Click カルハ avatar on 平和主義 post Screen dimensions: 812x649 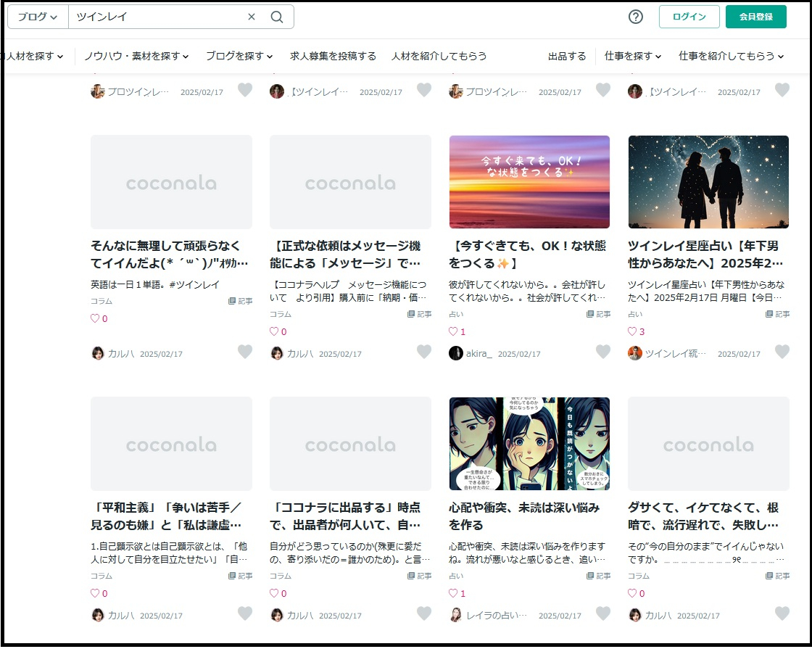(x=98, y=615)
